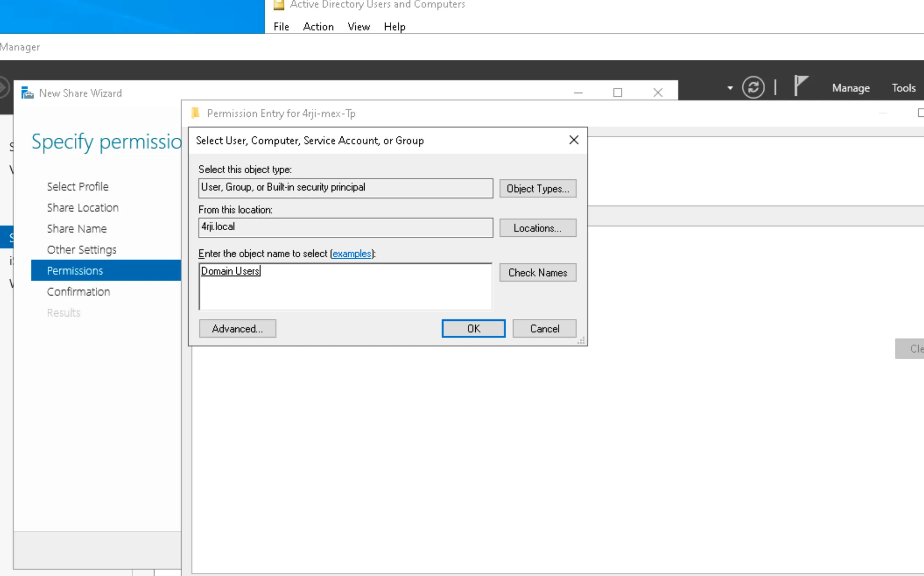Refresh Server Manager with the refresh icon
Viewport: 924px width, 576px height.
point(753,87)
